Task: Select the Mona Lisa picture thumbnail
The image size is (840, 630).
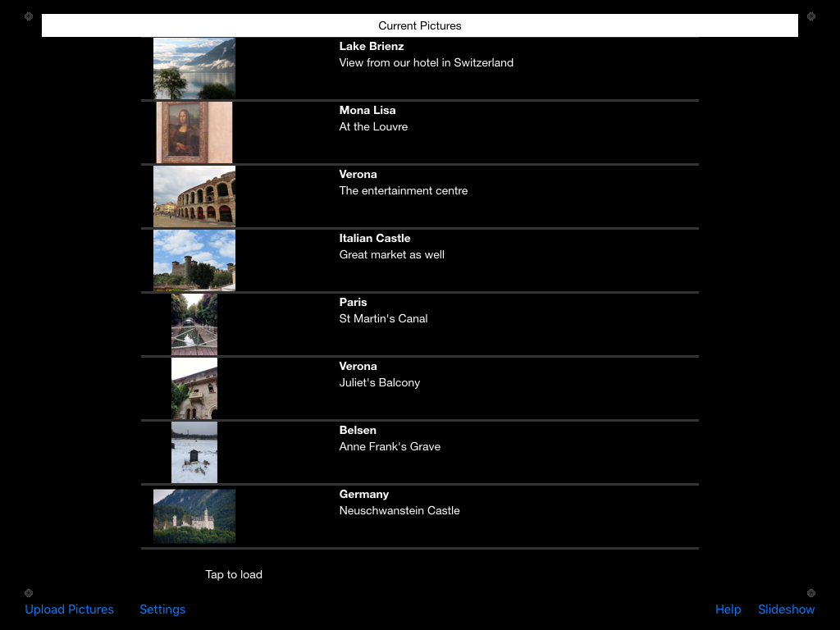Action: tap(194, 132)
